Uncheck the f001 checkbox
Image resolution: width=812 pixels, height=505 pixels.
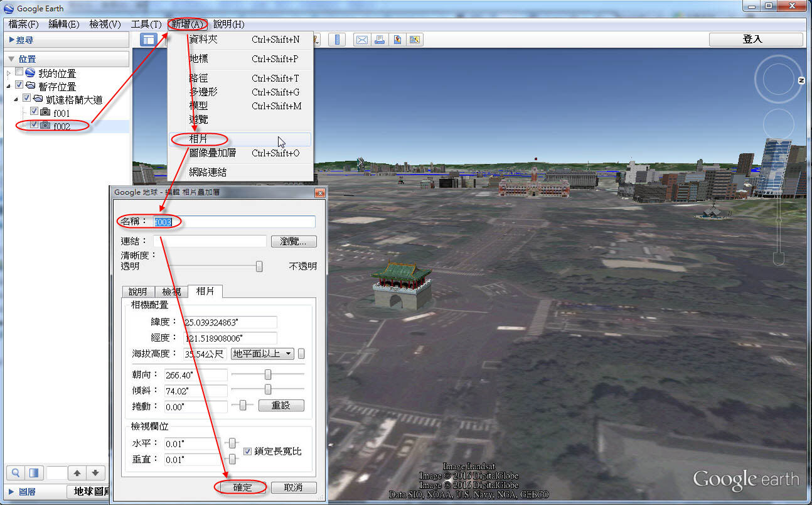point(35,112)
